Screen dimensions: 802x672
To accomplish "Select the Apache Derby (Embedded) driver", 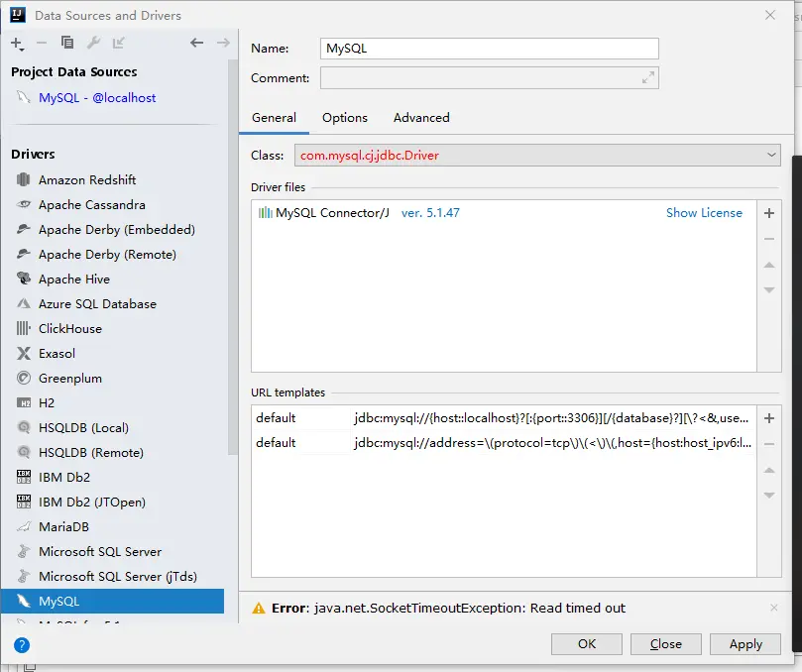I will tap(113, 230).
